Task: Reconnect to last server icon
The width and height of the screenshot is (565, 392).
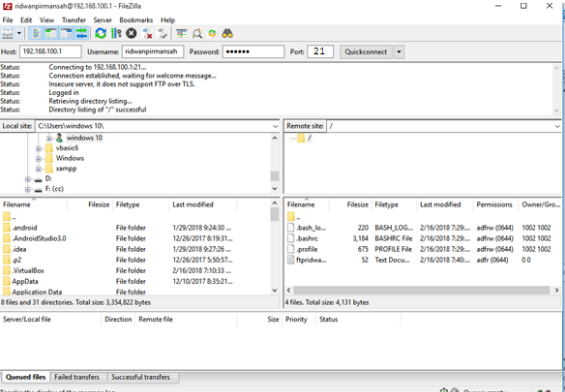Action: point(163,34)
